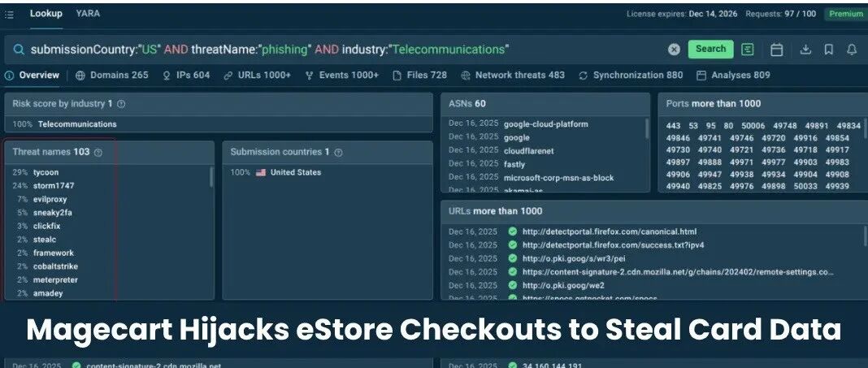Screen dimensions: 868x368
Task: Select the Telecommunications industry row
Action: [x=219, y=124]
